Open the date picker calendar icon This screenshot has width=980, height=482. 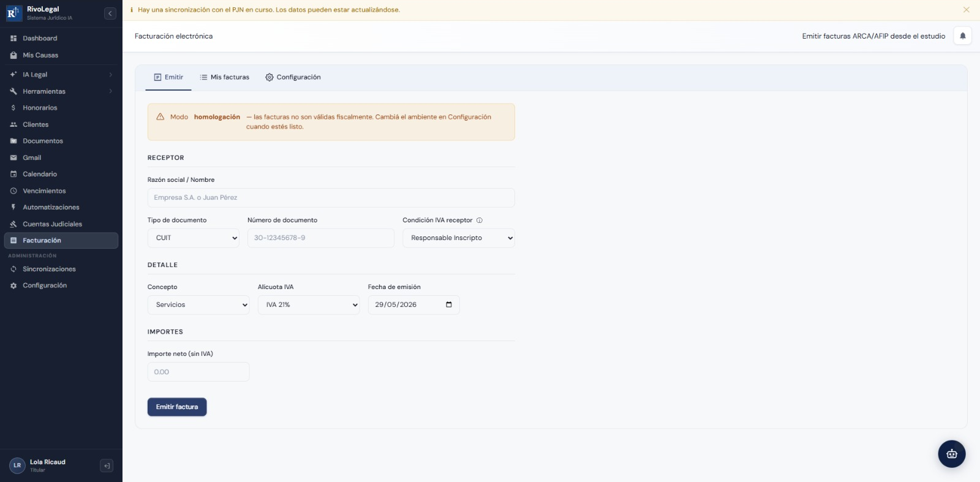pyautogui.click(x=449, y=304)
